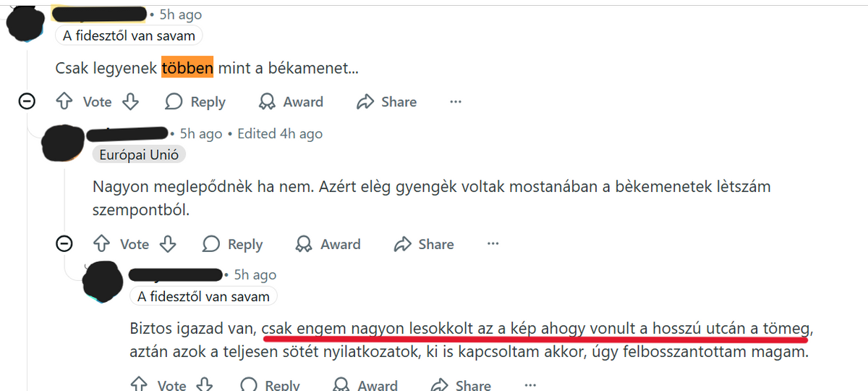Give an Award to the top comment
The image size is (868, 391).
(x=292, y=102)
